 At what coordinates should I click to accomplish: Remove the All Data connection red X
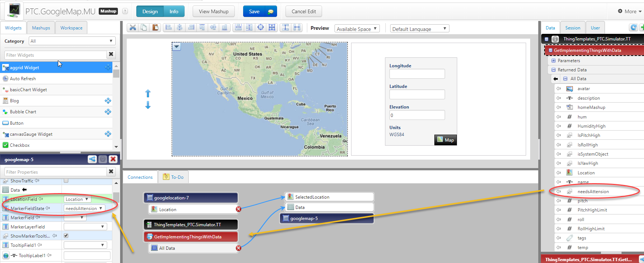click(238, 248)
